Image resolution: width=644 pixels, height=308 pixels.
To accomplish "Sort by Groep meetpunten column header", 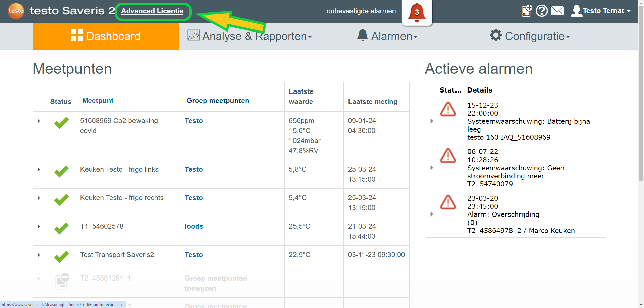I will point(218,101).
